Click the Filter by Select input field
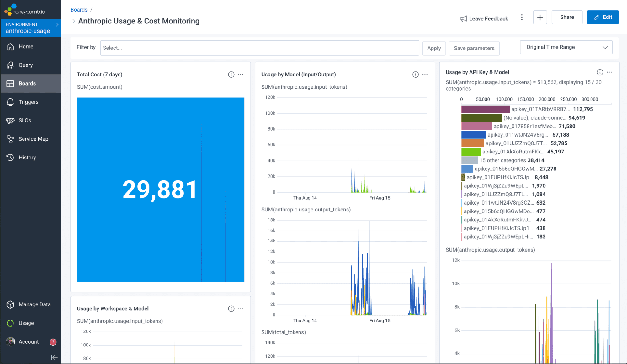 point(259,48)
